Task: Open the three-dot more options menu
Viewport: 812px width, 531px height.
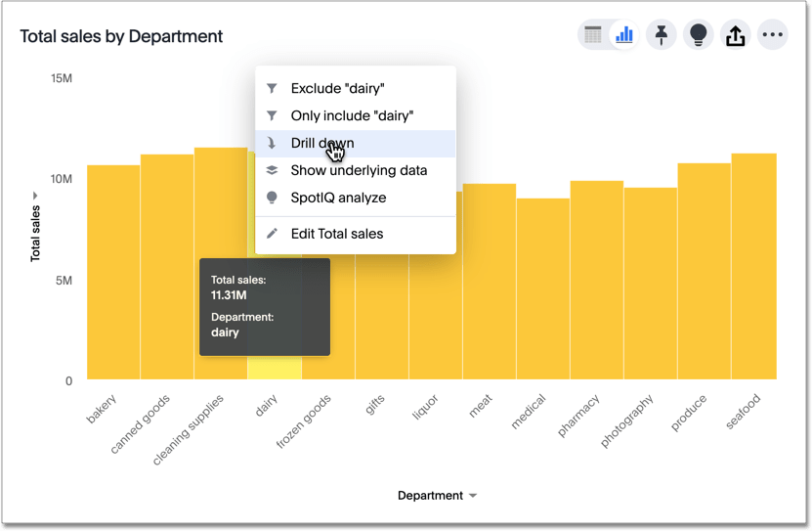Action: pos(772,35)
